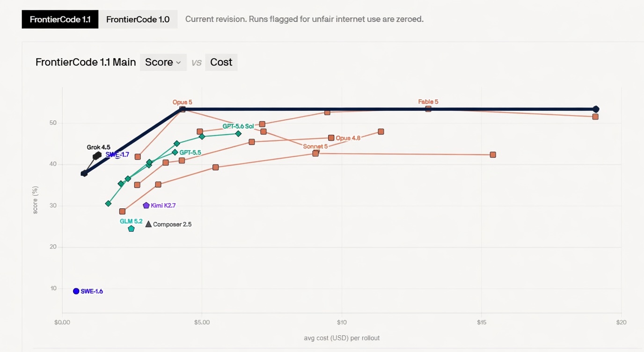Viewport: 644px width, 352px height.
Task: Click the frontier line's rightmost dark endpoint
Action: pyautogui.click(x=596, y=109)
